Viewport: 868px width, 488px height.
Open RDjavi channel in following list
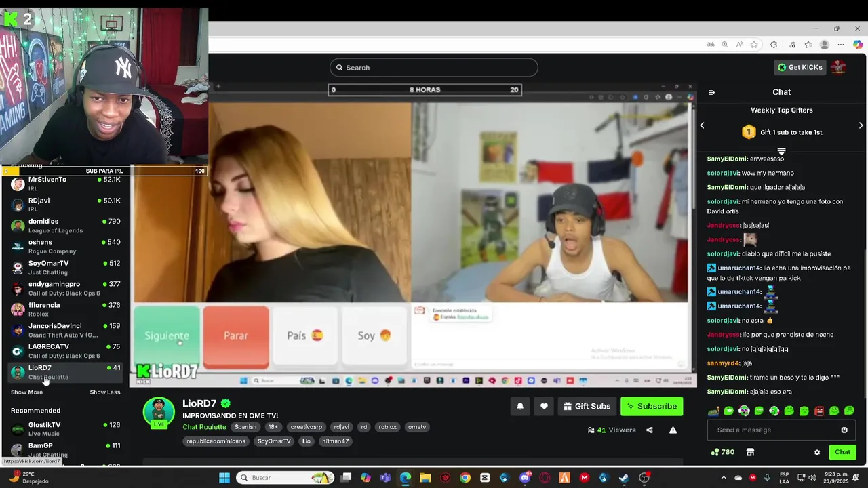coord(65,205)
